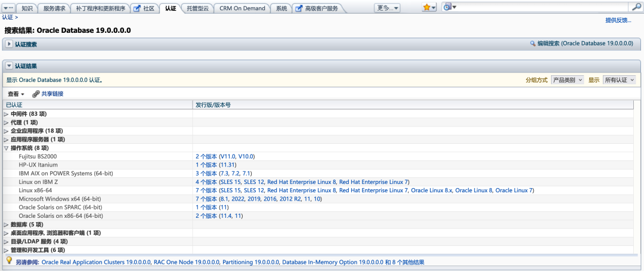644x271 pixels.
Task: Collapse the 认证结果 panel
Action: point(9,66)
